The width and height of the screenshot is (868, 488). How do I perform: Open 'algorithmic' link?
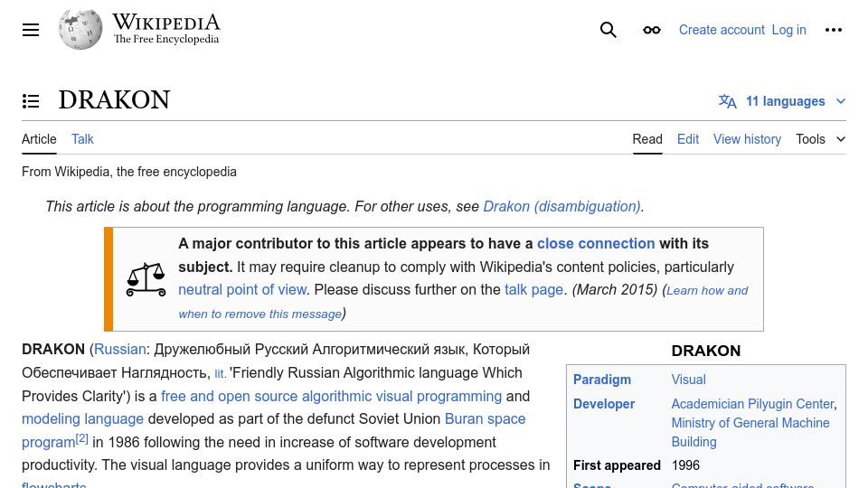pyautogui.click(x=336, y=396)
